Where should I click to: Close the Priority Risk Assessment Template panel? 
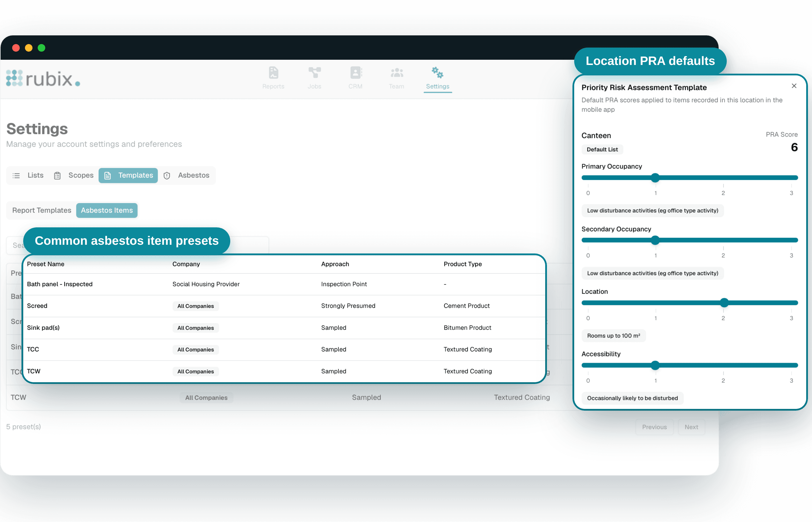click(x=794, y=86)
